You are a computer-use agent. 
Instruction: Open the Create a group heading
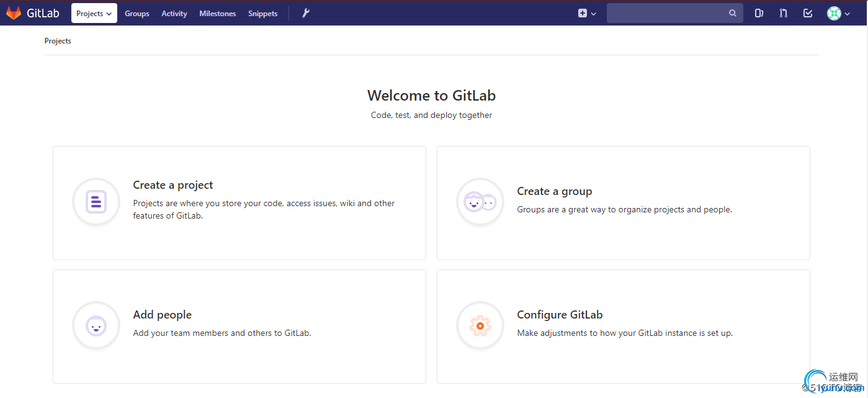pyautogui.click(x=555, y=191)
